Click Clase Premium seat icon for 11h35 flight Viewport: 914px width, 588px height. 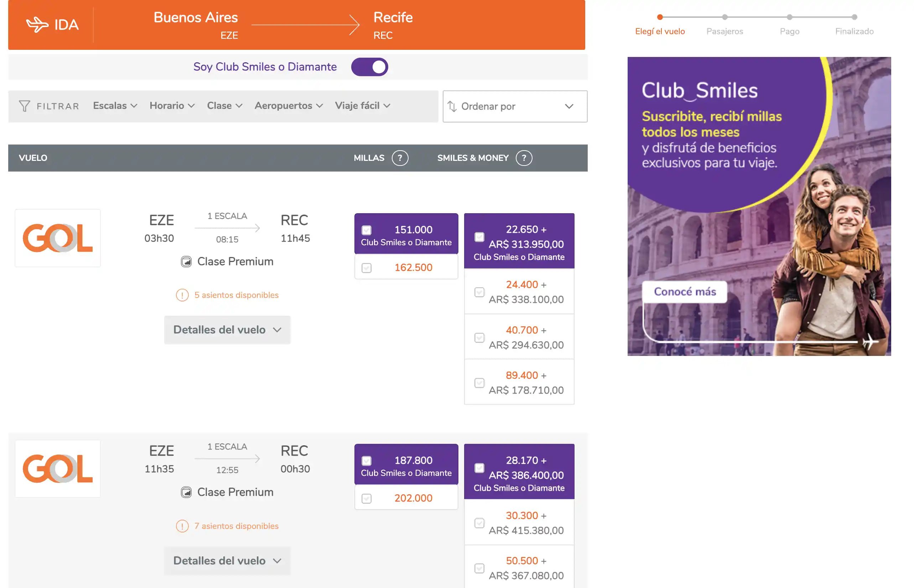[x=186, y=492]
